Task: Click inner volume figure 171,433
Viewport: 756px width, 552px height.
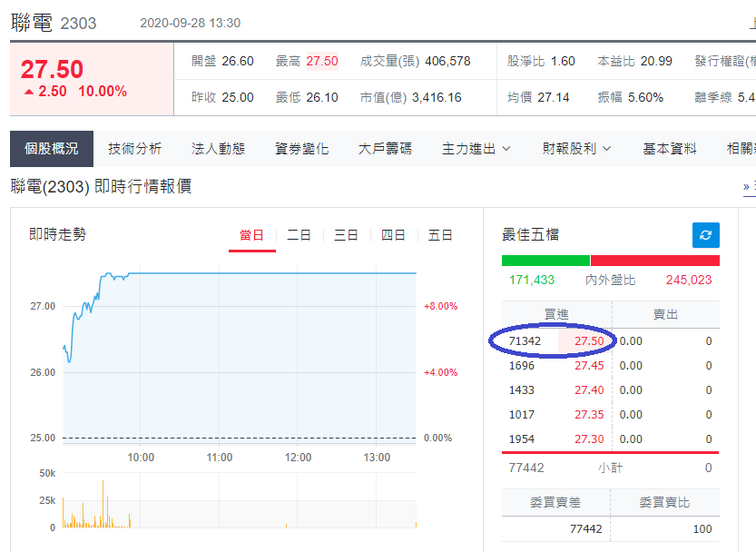Action: (x=532, y=280)
